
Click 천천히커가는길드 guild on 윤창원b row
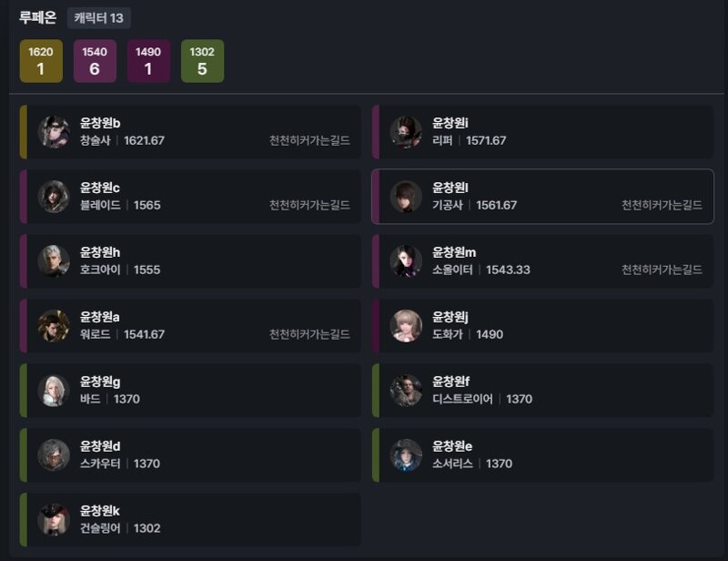click(x=309, y=140)
